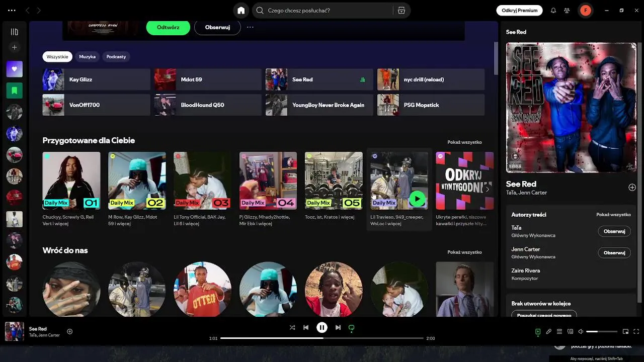The image size is (644, 362).
Task: Open the Liked Songs heart playlist in sidebar
Action: (x=15, y=69)
